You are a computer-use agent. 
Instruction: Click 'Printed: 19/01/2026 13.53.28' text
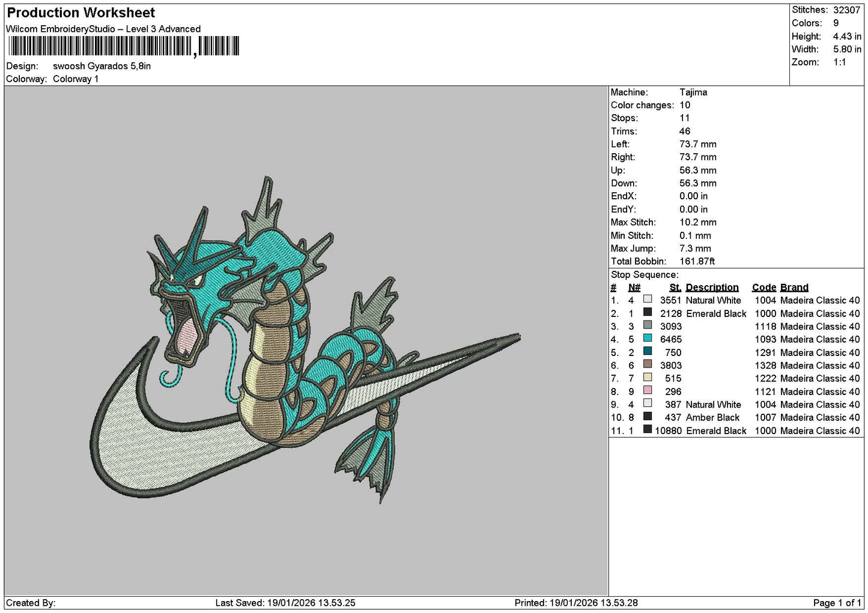[x=576, y=603]
